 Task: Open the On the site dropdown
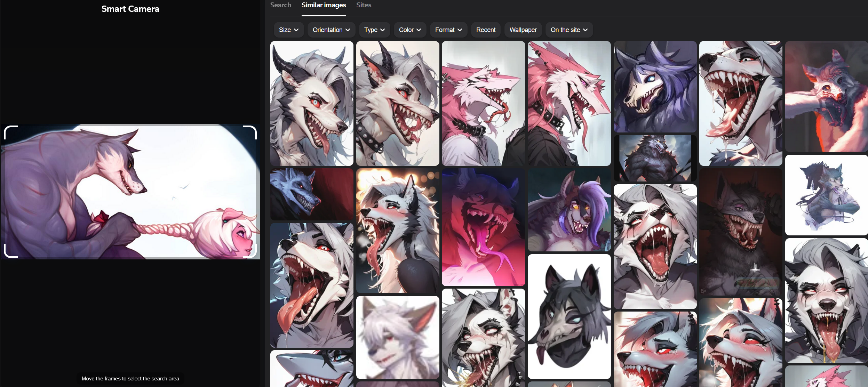(x=569, y=30)
